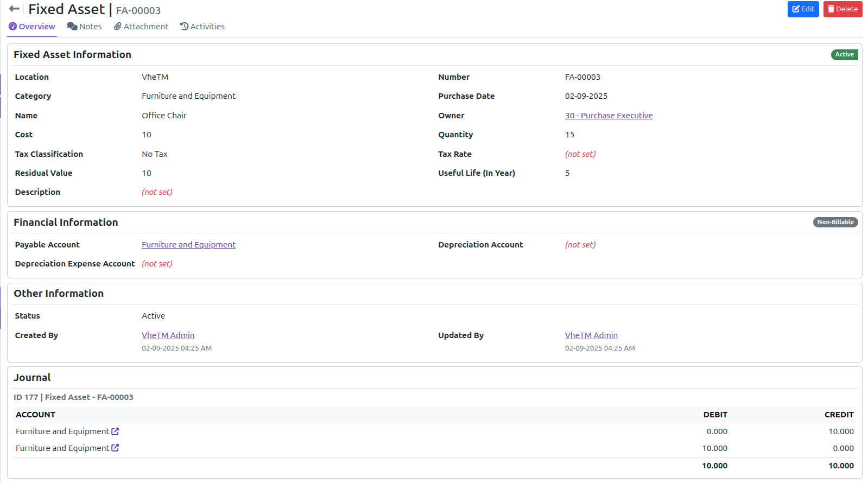Open the Furniture and Equipment payable account link
Screen dimensions: 868x483
[x=188, y=245]
